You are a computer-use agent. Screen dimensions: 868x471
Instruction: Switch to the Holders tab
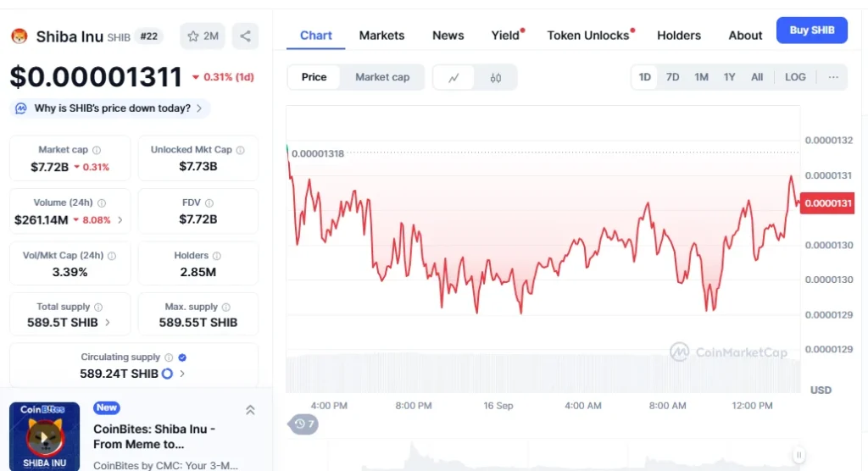(x=678, y=36)
